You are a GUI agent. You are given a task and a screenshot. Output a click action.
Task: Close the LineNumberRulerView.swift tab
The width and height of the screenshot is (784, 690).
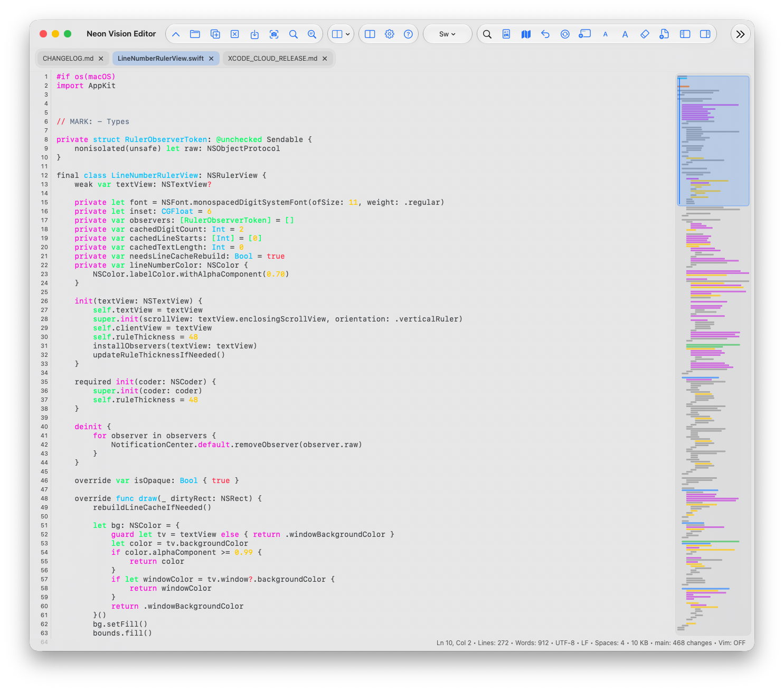[x=211, y=59]
